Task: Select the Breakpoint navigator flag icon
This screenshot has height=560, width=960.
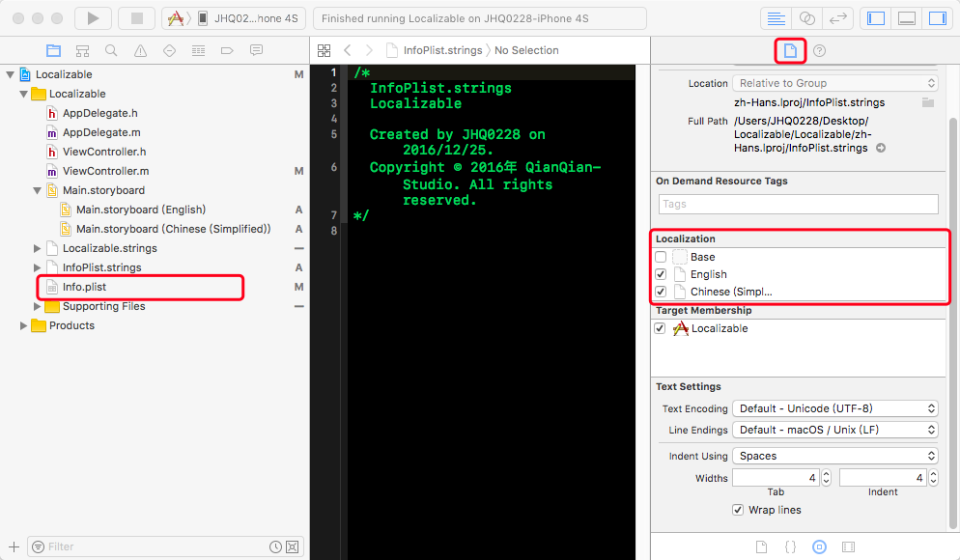Action: (229, 50)
